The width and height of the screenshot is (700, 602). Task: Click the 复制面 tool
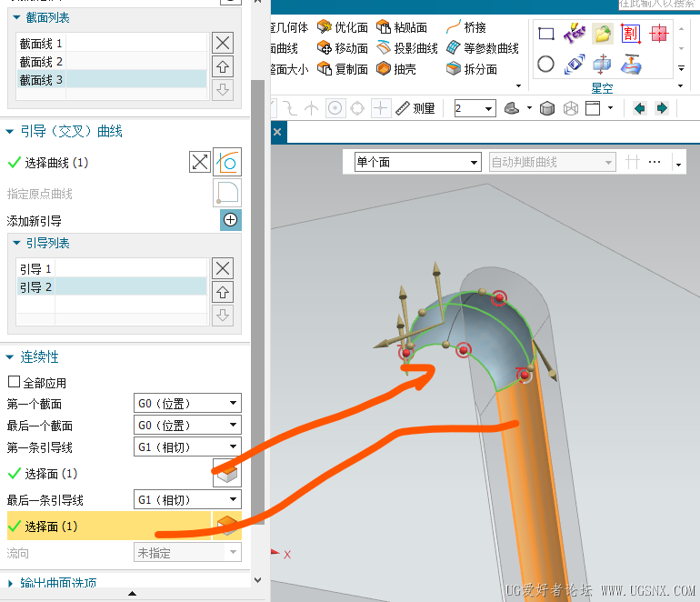point(343,69)
